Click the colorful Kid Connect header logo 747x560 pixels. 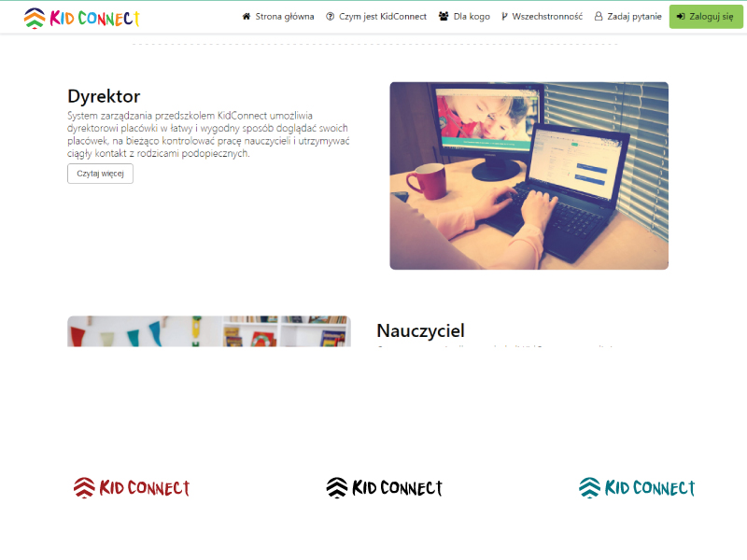(82, 18)
